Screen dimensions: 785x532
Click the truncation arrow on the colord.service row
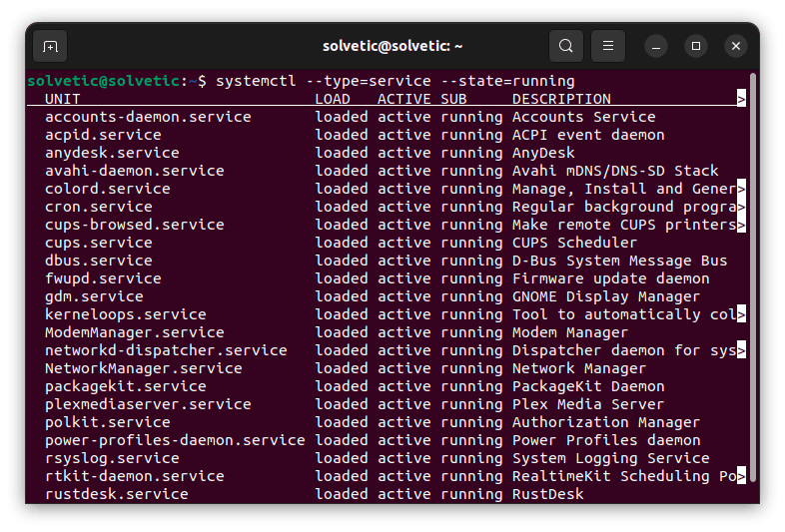click(741, 189)
